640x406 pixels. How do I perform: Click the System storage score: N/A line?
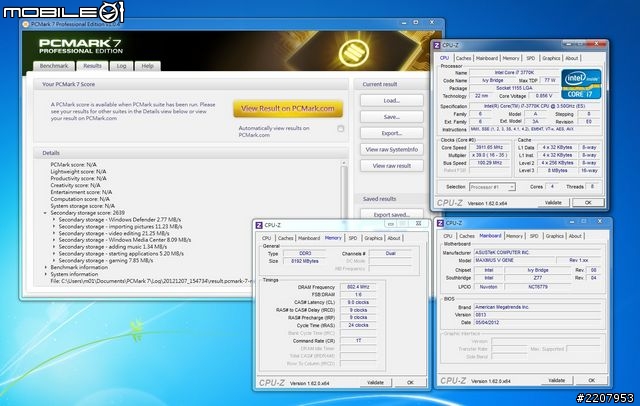point(82,206)
